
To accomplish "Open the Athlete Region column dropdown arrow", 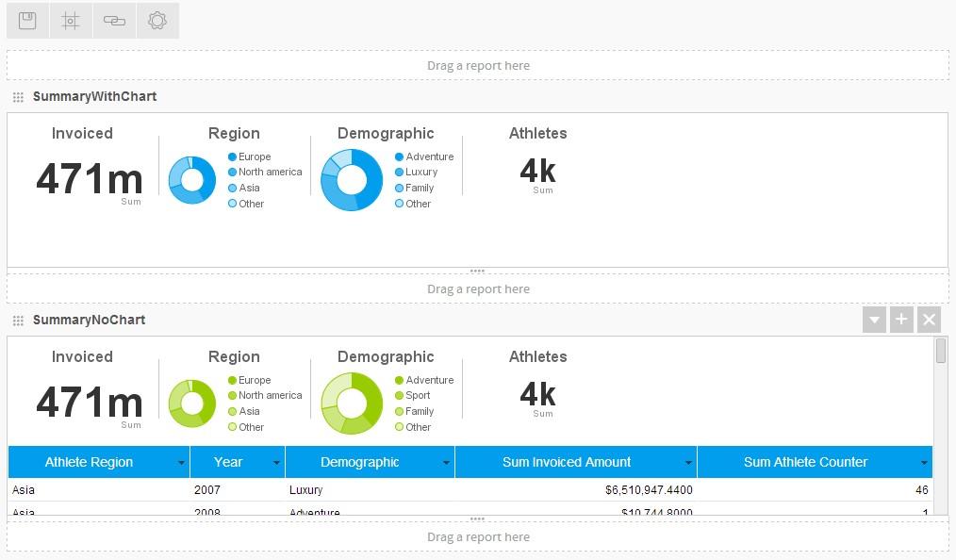I will point(181,463).
